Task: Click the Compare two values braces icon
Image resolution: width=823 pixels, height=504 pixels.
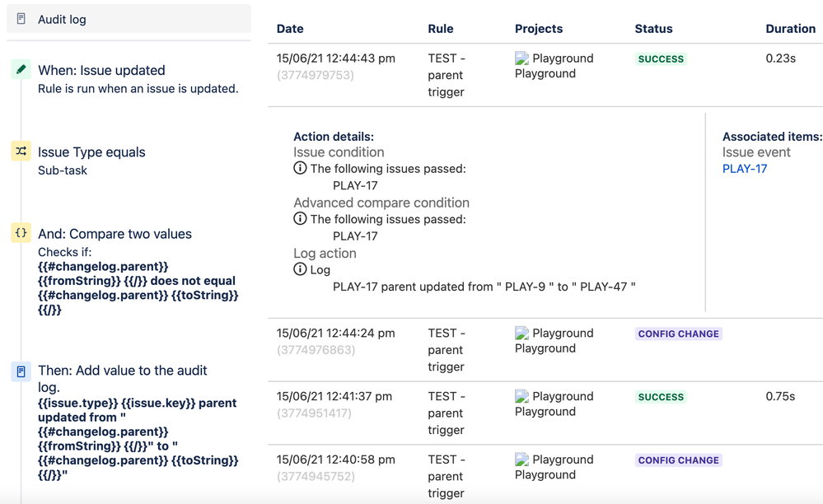Action: (x=21, y=232)
